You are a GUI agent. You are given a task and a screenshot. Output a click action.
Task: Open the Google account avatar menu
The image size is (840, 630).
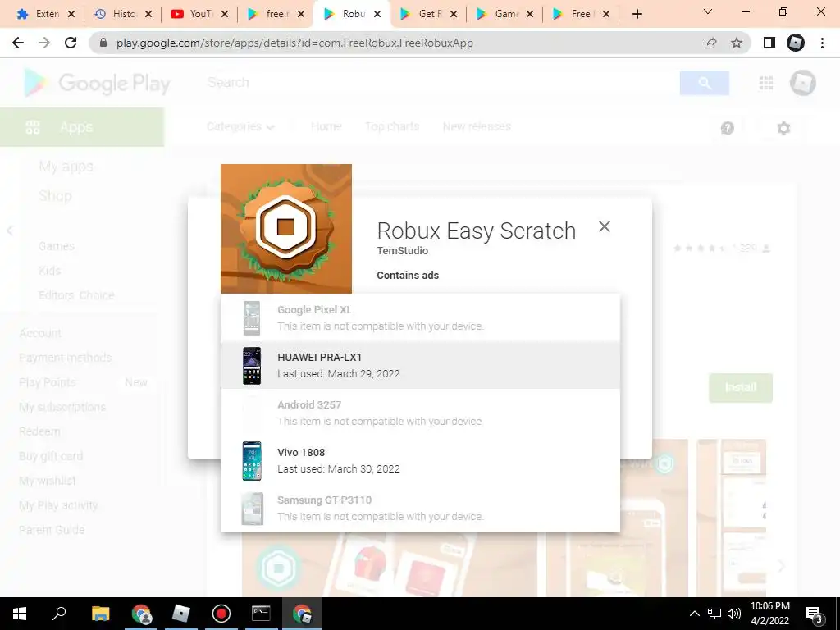(802, 83)
